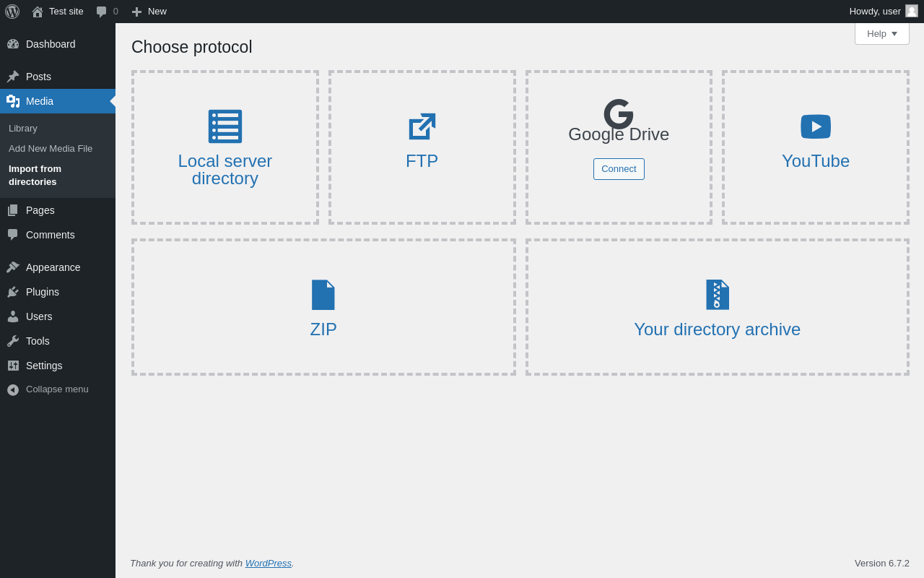Viewport: 924px width, 578px height.
Task: Click the plus icon beside New
Action: click(x=136, y=12)
